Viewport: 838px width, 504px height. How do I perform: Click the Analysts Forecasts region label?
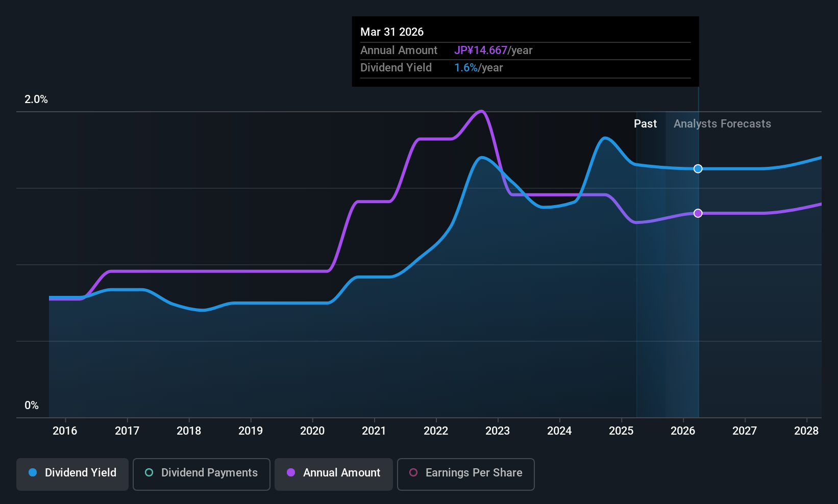point(722,124)
